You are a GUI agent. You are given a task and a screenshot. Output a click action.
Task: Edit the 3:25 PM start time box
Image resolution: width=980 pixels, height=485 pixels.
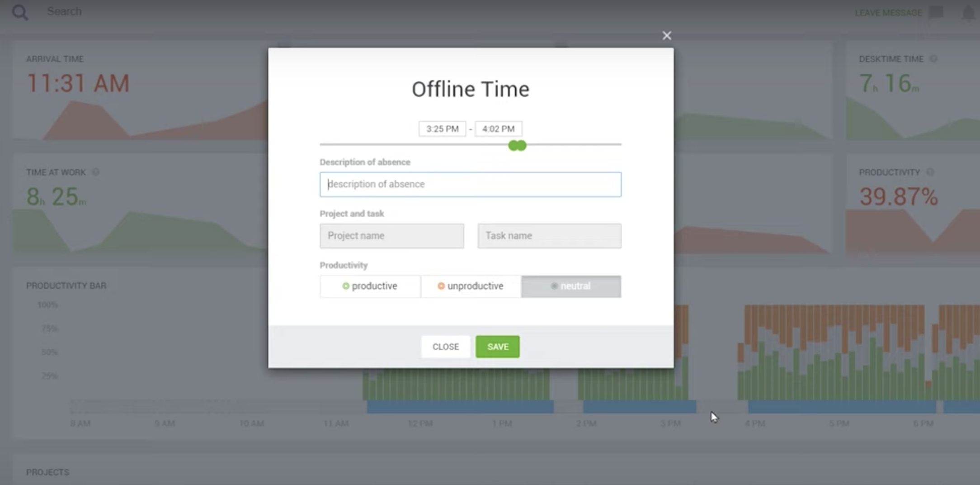tap(442, 129)
